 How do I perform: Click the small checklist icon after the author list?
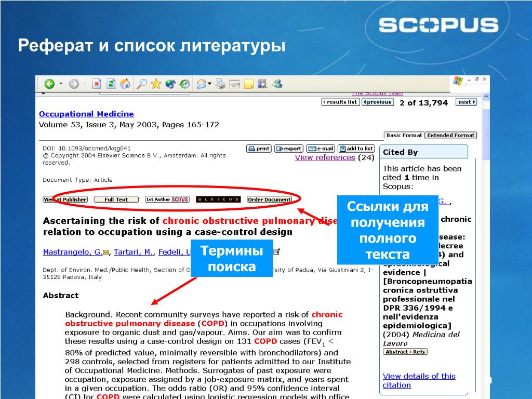click(276, 251)
